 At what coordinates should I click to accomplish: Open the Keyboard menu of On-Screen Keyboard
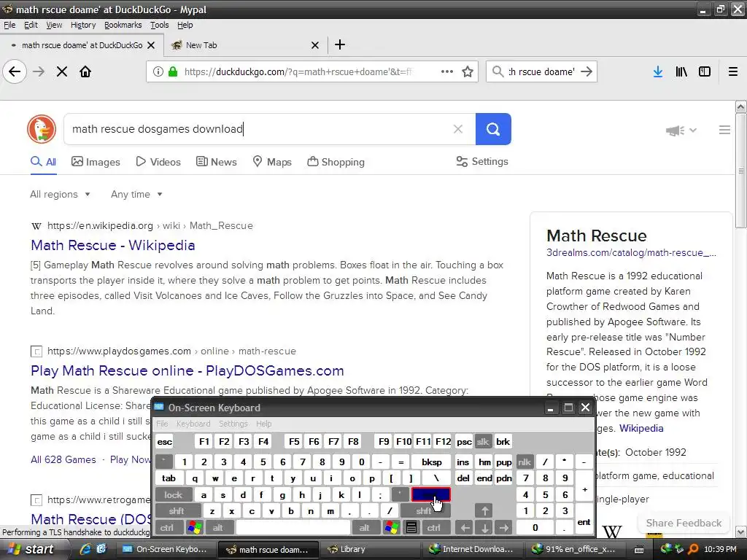click(193, 424)
